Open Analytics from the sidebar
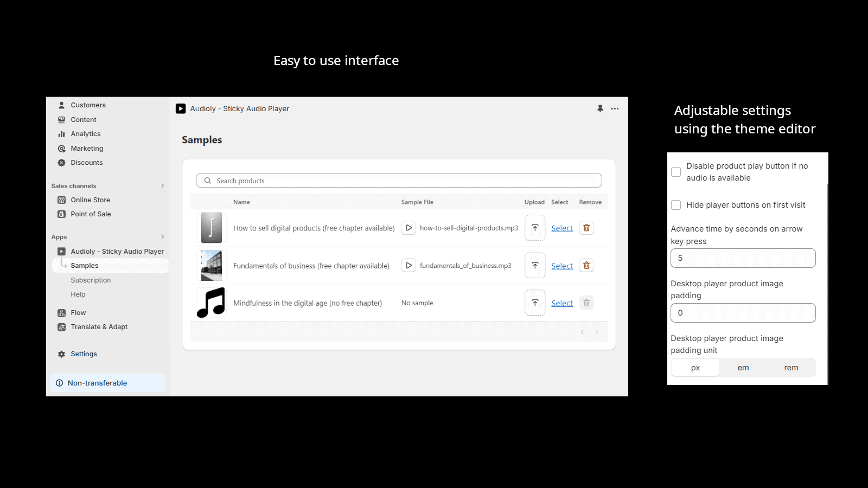Image resolution: width=868 pixels, height=488 pixels. click(x=85, y=133)
